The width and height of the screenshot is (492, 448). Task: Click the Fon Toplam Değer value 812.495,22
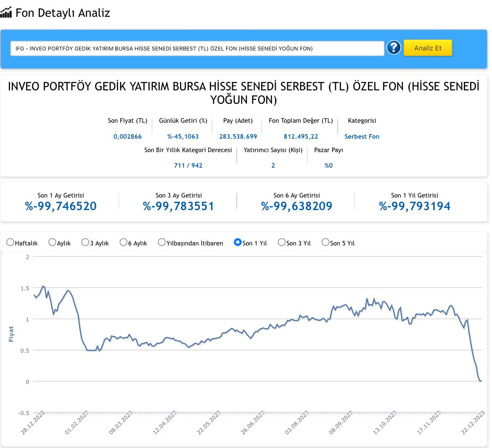pos(301,136)
